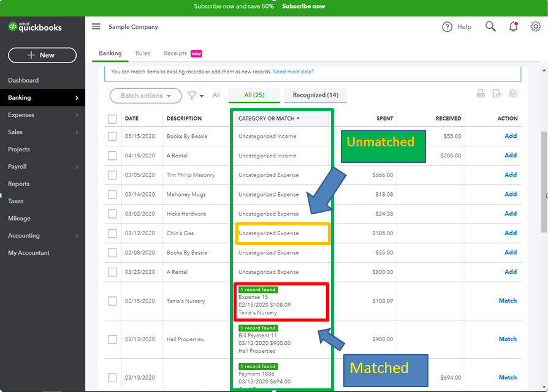Click Add for Tim Philip Masonry
Screen dimensions: 548x392
pyautogui.click(x=510, y=175)
